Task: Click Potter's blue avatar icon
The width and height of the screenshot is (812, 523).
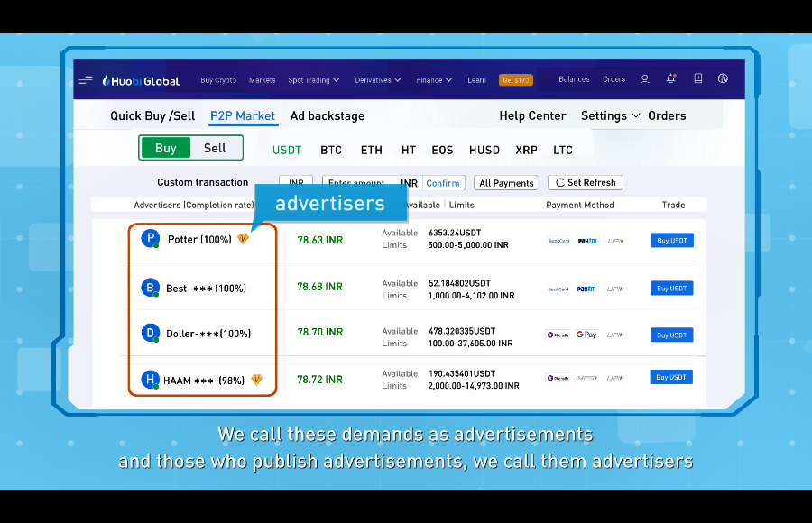Action: (x=150, y=238)
